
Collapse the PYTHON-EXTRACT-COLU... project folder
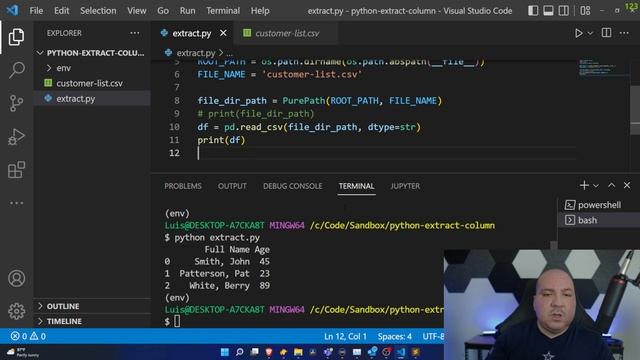click(x=91, y=53)
